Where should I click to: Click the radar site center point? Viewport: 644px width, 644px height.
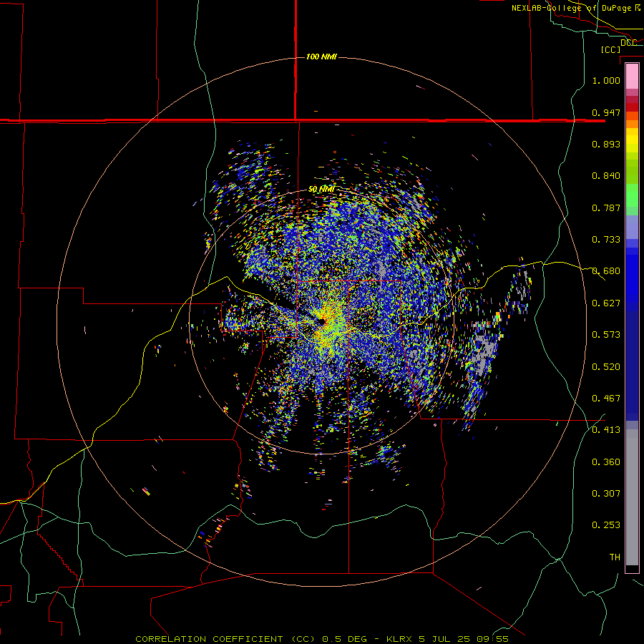point(322,321)
